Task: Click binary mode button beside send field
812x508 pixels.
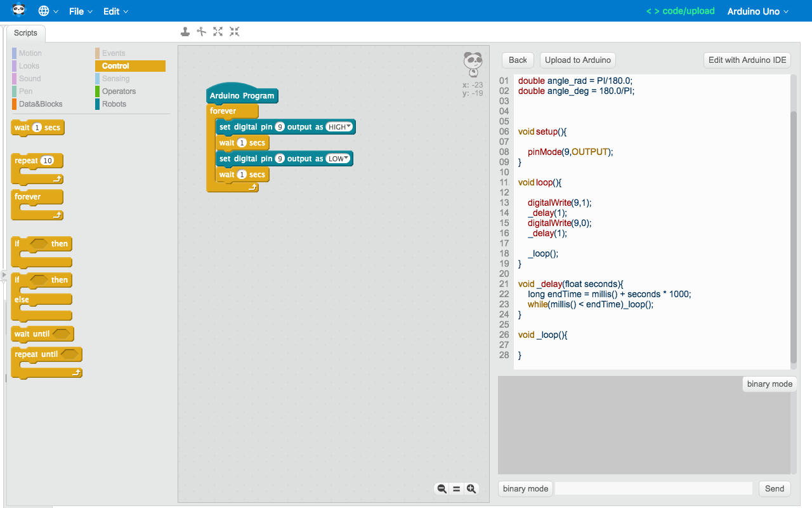Action: [x=525, y=488]
